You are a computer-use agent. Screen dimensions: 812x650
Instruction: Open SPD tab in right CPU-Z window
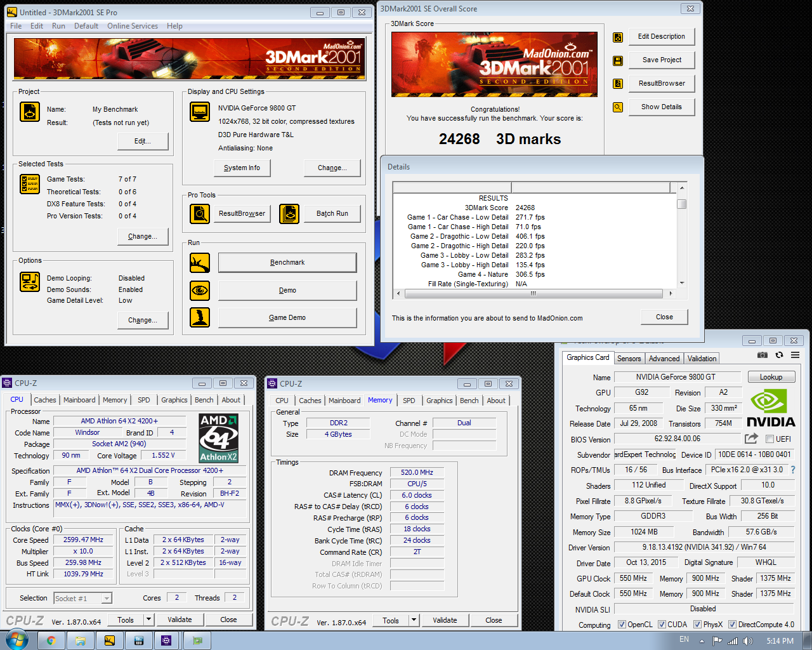[x=409, y=401]
